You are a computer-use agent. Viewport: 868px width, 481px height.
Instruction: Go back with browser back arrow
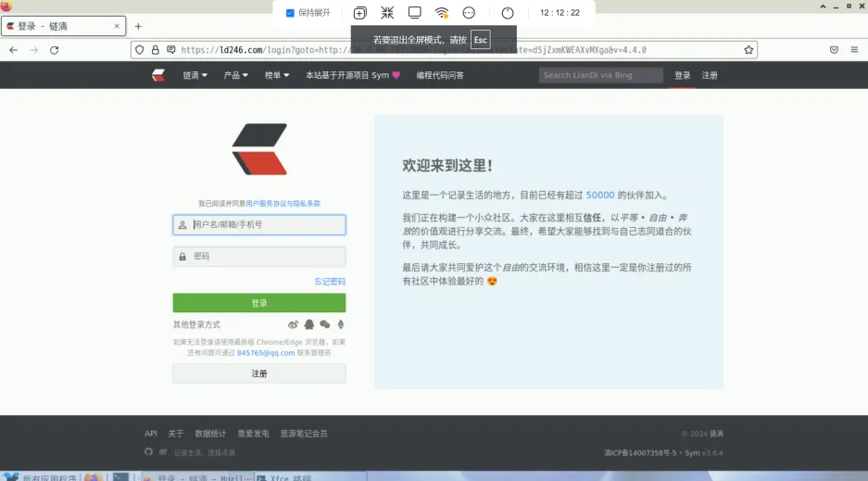(13, 50)
